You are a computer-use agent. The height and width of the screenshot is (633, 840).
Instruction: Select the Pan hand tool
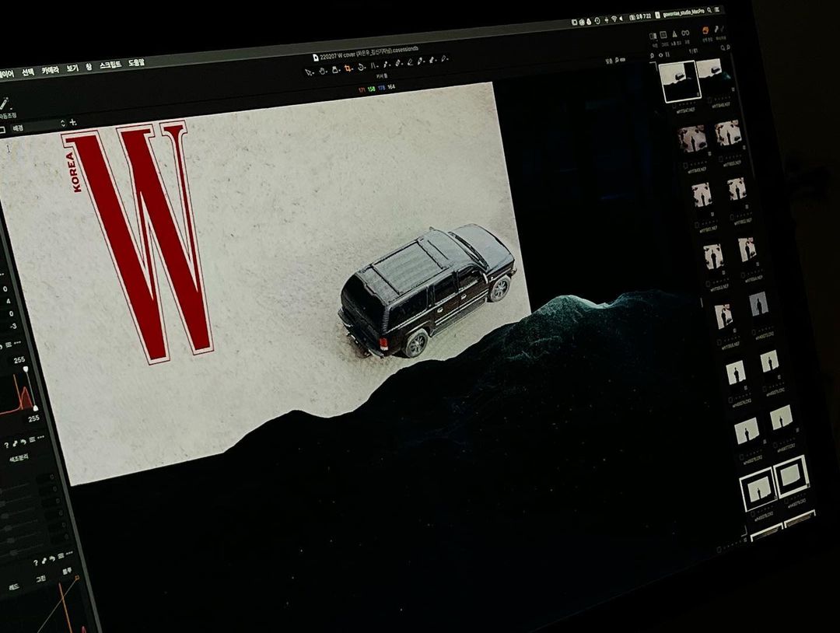coord(322,71)
